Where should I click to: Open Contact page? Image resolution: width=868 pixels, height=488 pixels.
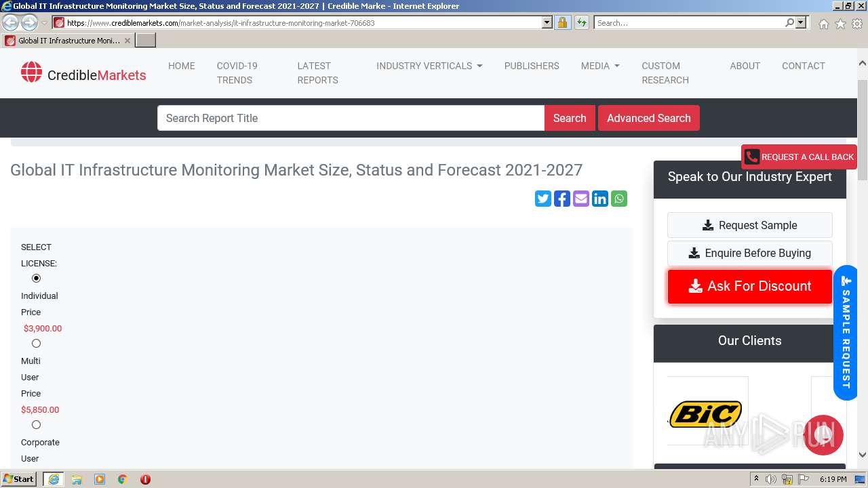click(804, 66)
